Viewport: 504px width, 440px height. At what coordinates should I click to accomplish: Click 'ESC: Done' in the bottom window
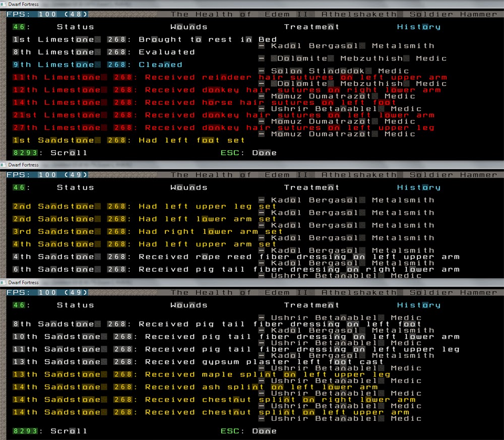pyautogui.click(x=249, y=431)
